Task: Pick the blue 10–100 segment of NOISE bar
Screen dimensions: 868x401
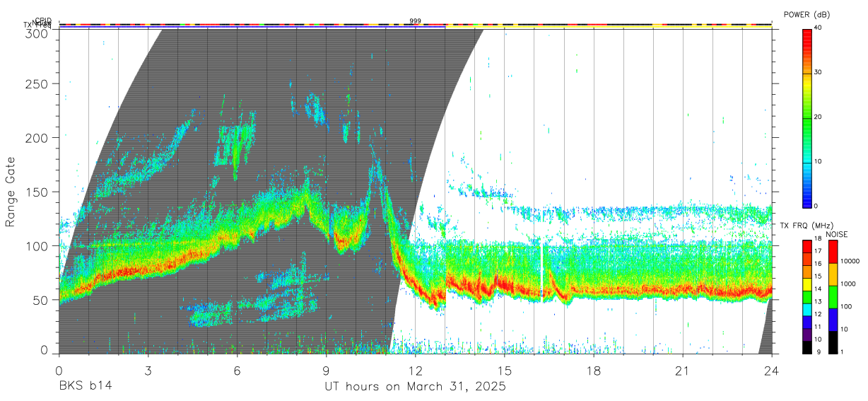Action: pos(833,320)
